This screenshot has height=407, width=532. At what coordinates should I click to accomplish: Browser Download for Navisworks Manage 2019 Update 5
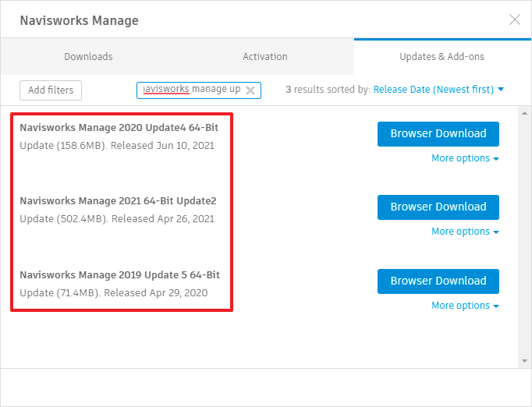pos(438,281)
